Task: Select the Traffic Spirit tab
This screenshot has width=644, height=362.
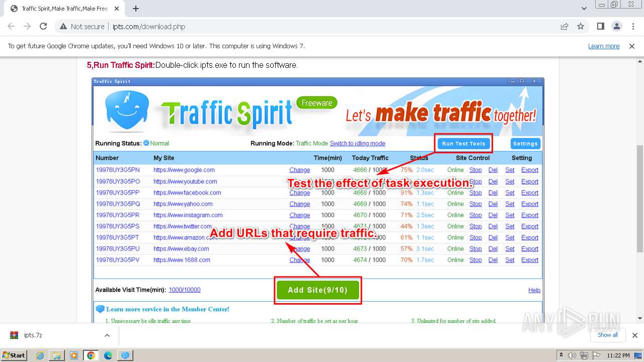Action: (65, 9)
